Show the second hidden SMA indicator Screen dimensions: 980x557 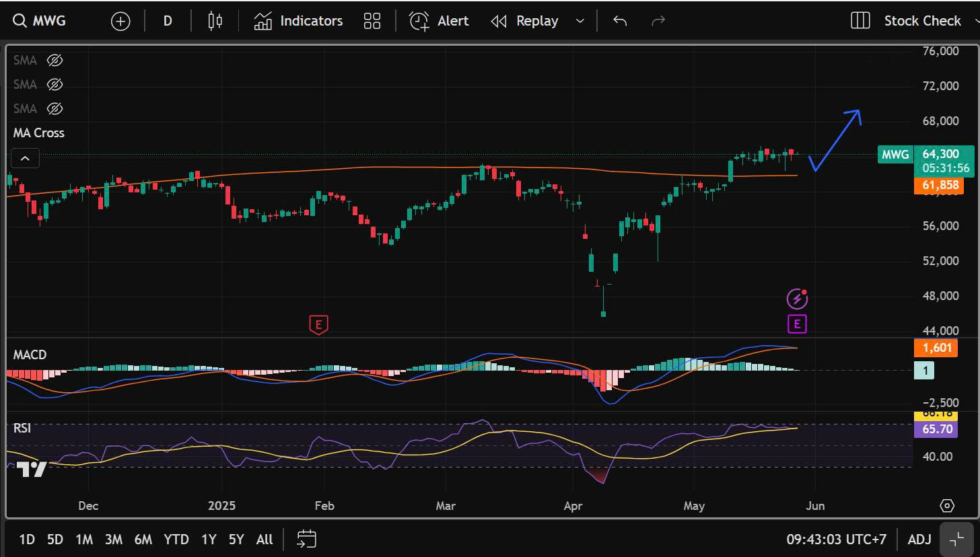(55, 85)
